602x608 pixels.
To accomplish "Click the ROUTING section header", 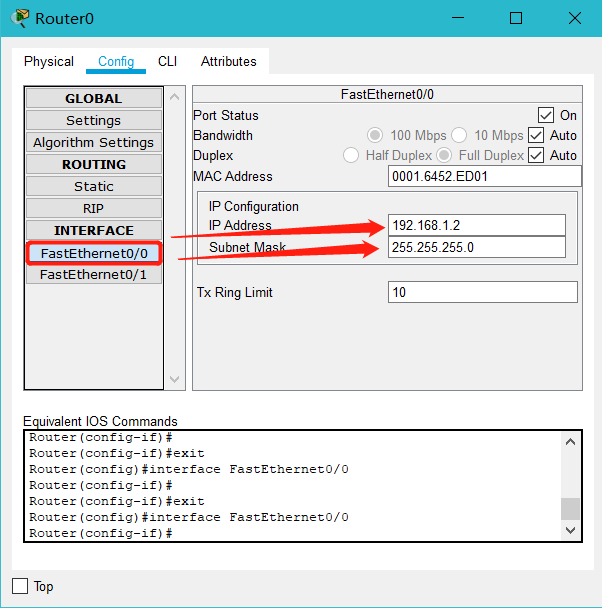I will (x=94, y=164).
